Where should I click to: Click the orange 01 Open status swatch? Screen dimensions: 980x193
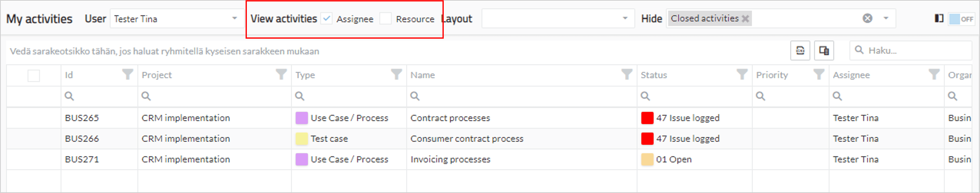(x=647, y=159)
